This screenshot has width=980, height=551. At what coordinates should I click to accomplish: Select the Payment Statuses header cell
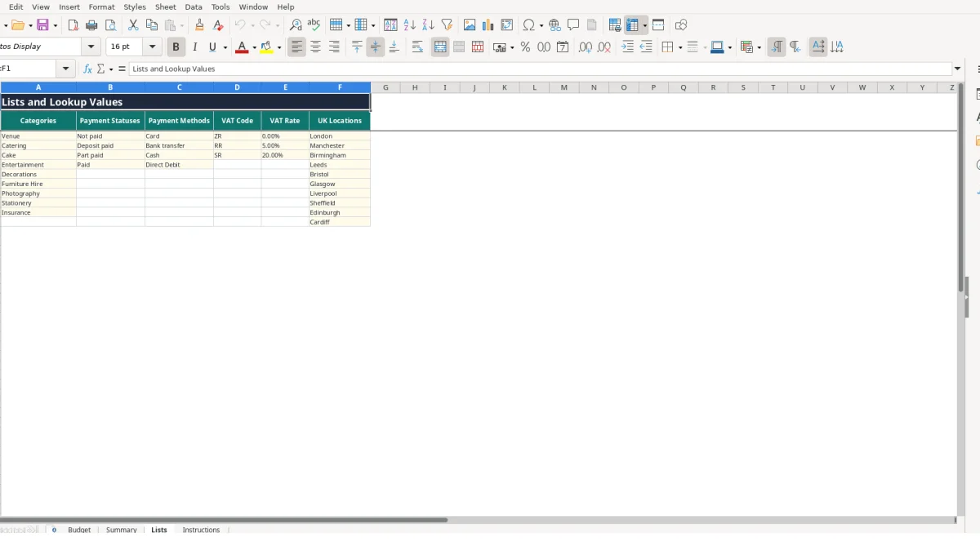pos(110,121)
